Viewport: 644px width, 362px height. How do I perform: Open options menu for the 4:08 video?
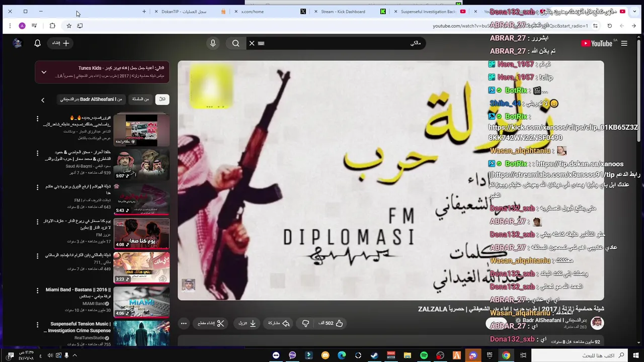(x=37, y=222)
